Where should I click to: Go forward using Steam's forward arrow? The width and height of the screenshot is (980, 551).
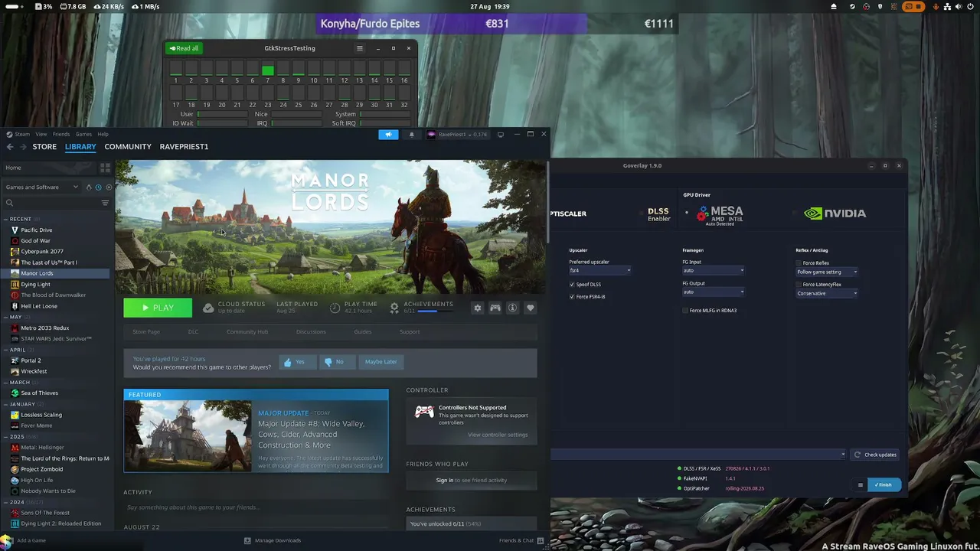pyautogui.click(x=23, y=147)
